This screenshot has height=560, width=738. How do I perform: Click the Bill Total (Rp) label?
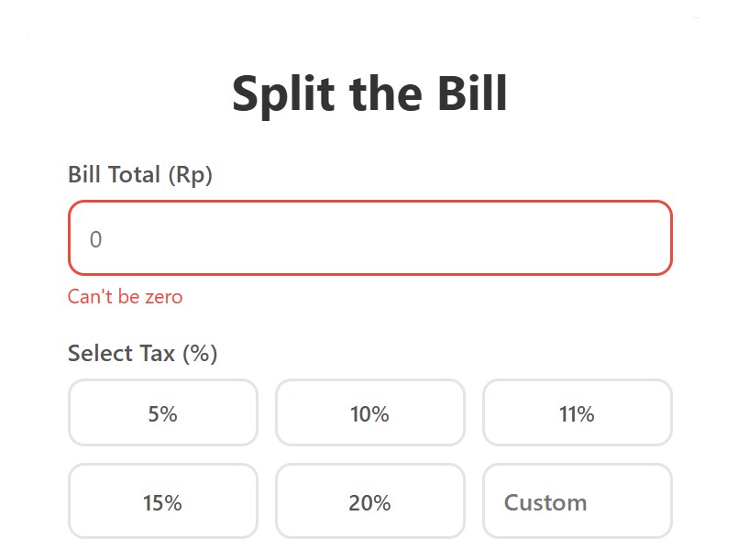(x=139, y=174)
